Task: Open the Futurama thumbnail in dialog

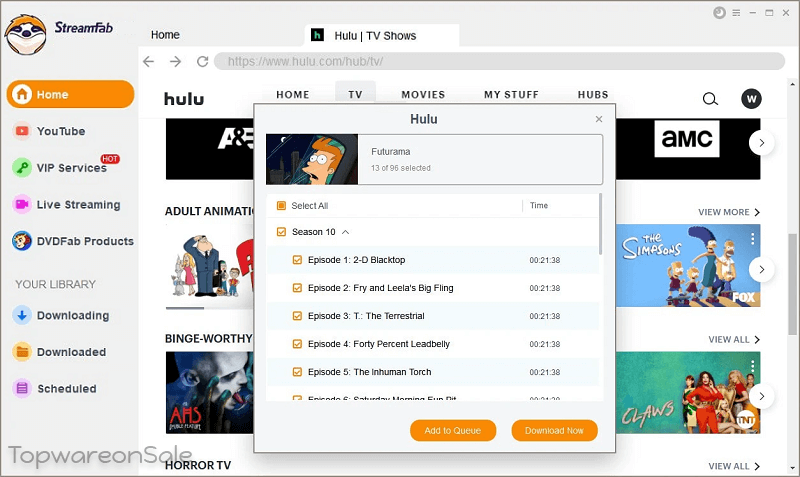Action: pyautogui.click(x=312, y=159)
